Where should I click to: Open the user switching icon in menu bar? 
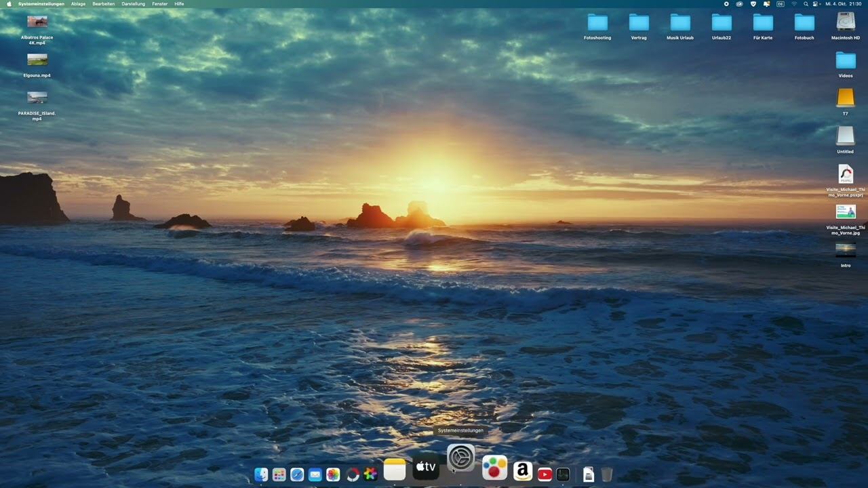point(816,4)
